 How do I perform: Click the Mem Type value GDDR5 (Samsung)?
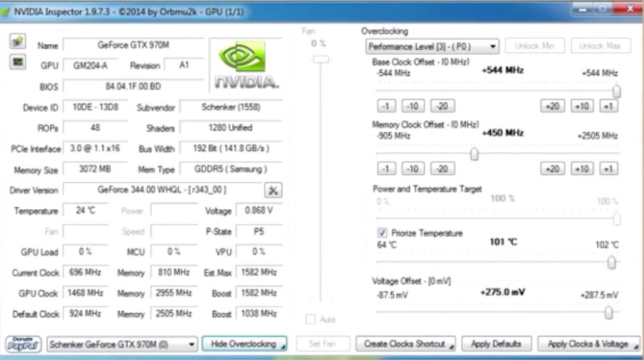coord(231,169)
